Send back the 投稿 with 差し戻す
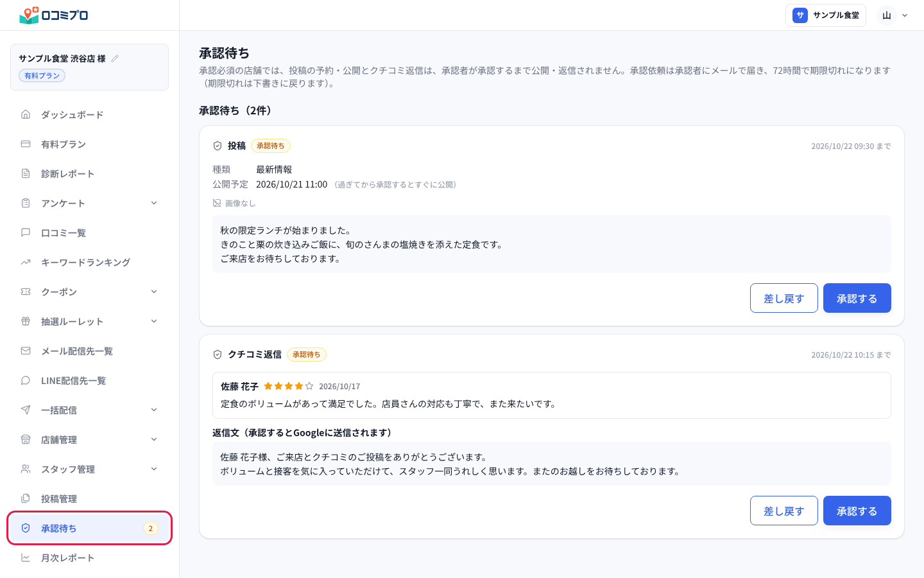This screenshot has height=578, width=924. tap(783, 298)
